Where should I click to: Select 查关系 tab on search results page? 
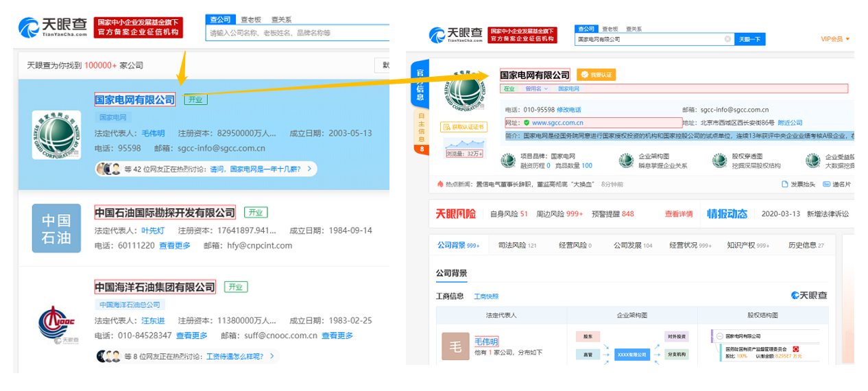tap(281, 20)
